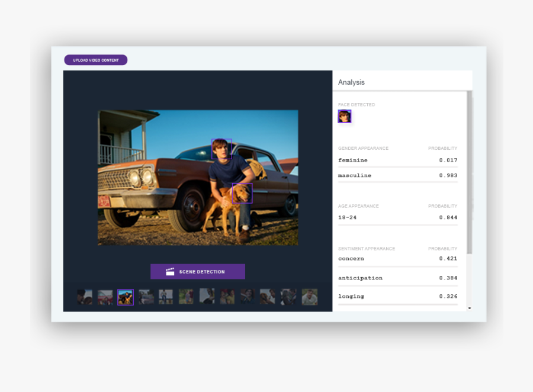Select the second thumbnail in the filmstrip
533x392 pixels.
coord(105,297)
